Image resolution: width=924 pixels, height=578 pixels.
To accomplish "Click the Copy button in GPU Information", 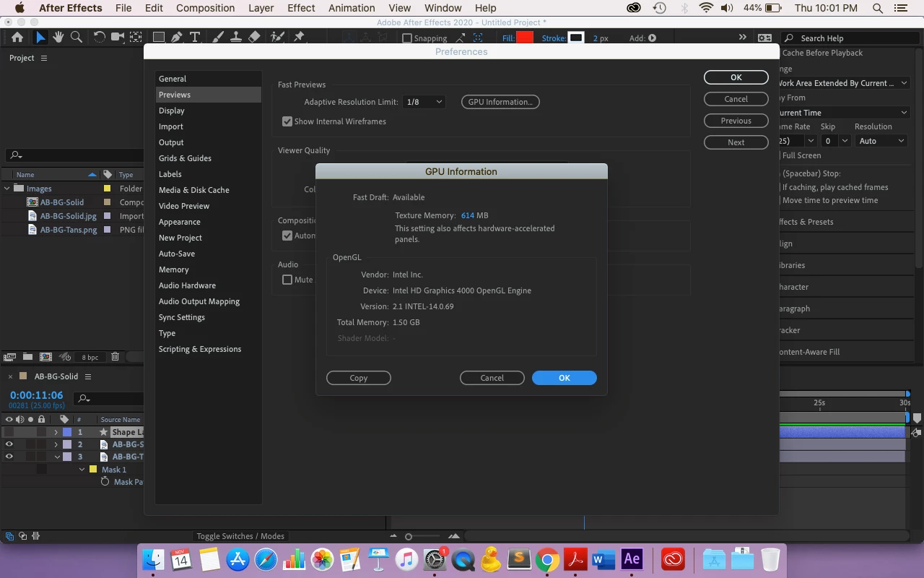I will coord(359,378).
